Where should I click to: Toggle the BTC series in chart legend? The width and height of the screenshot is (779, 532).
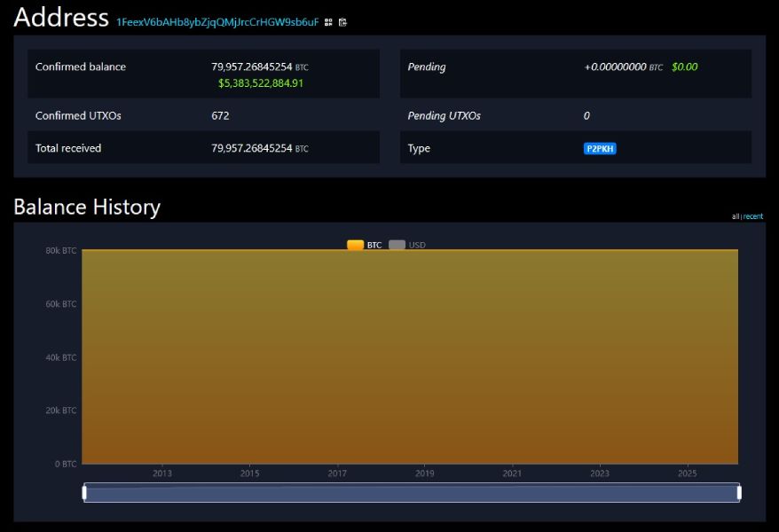[365, 245]
